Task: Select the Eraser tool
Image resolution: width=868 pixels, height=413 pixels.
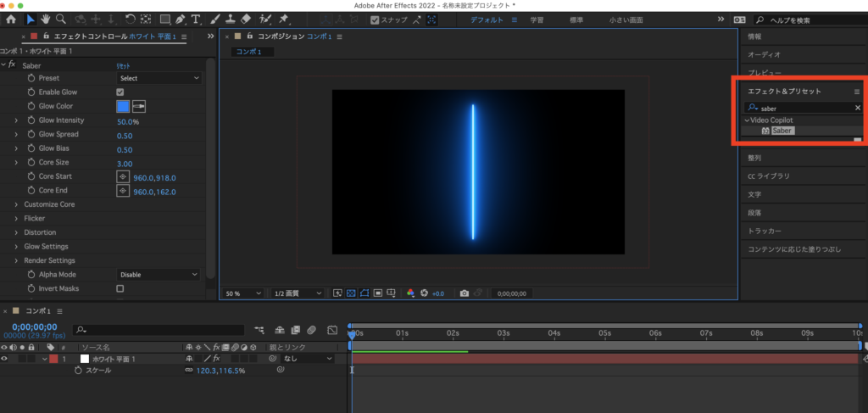Action: coord(246,19)
